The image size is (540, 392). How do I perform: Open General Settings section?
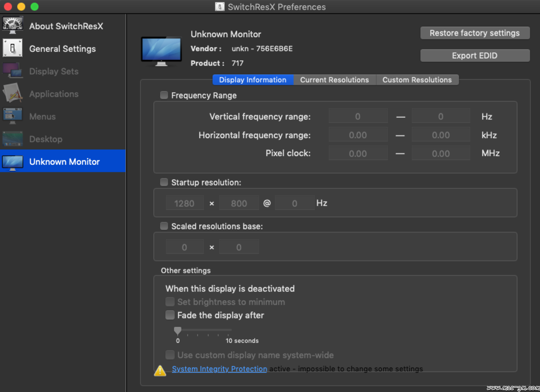63,49
